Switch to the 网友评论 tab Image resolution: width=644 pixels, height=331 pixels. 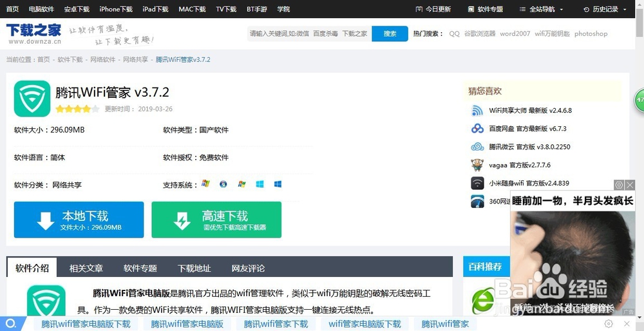click(248, 268)
